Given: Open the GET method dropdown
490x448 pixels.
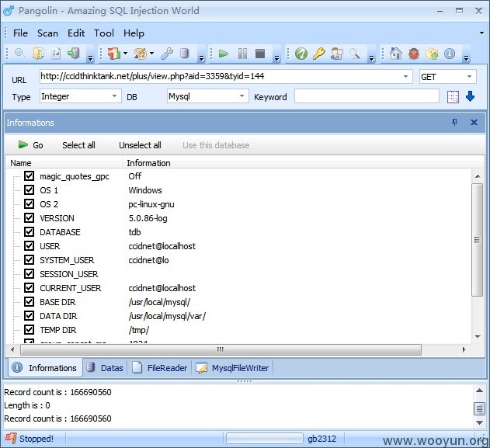Looking at the screenshot, I should (469, 77).
